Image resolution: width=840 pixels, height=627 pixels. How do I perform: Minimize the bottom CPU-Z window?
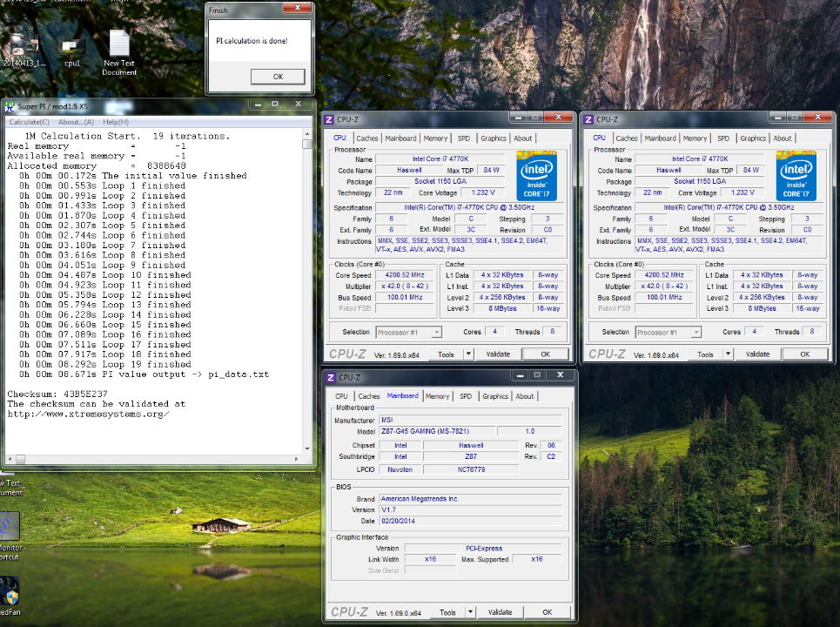pyautogui.click(x=520, y=375)
